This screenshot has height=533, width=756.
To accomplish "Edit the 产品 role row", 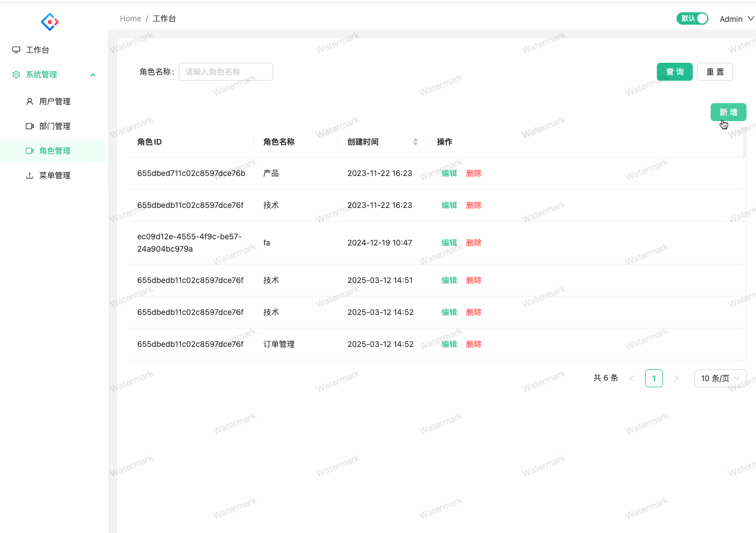I will pos(449,173).
